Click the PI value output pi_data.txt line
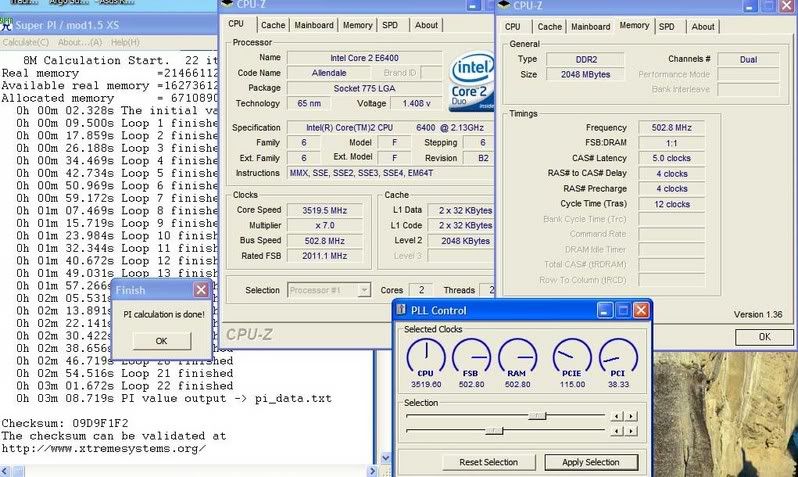 click(x=174, y=399)
